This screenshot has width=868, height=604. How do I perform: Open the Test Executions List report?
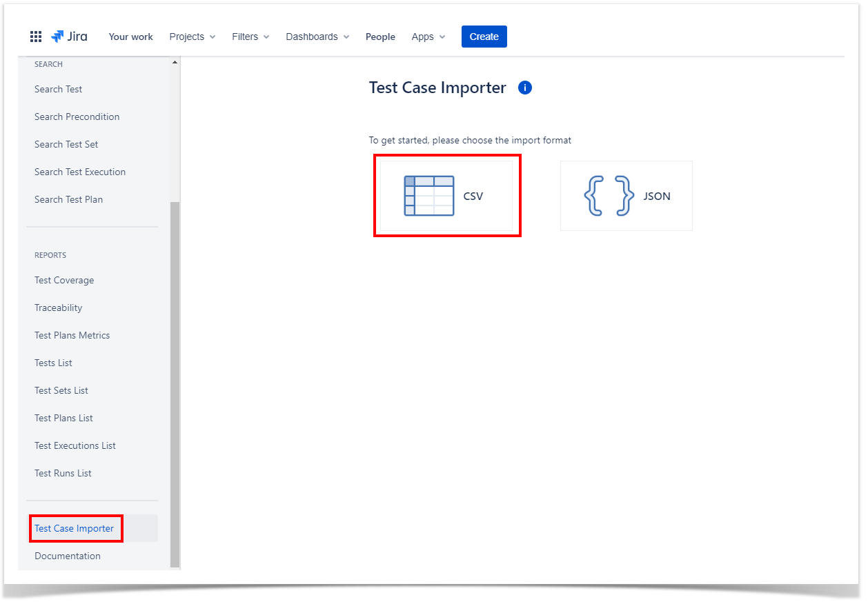(75, 445)
